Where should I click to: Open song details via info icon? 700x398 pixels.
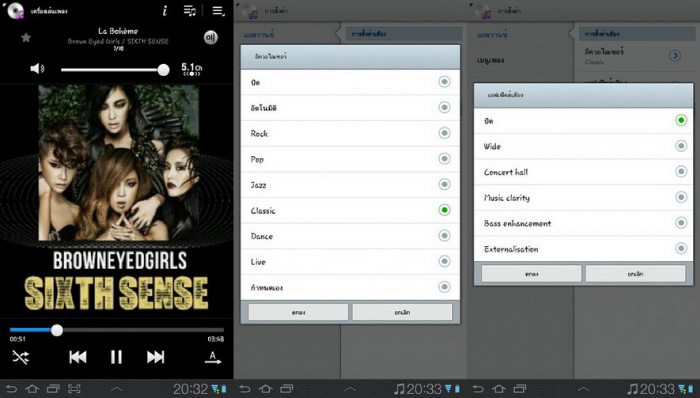point(165,11)
